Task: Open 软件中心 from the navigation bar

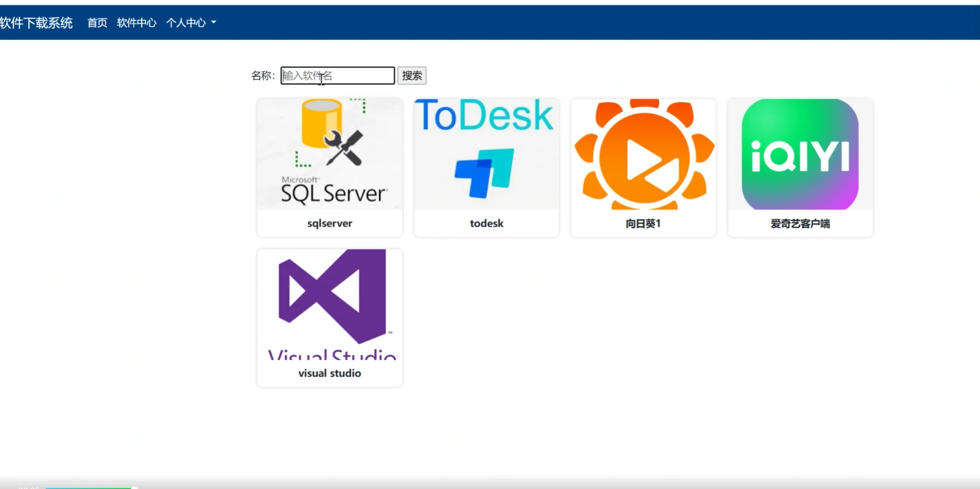Action: coord(136,23)
